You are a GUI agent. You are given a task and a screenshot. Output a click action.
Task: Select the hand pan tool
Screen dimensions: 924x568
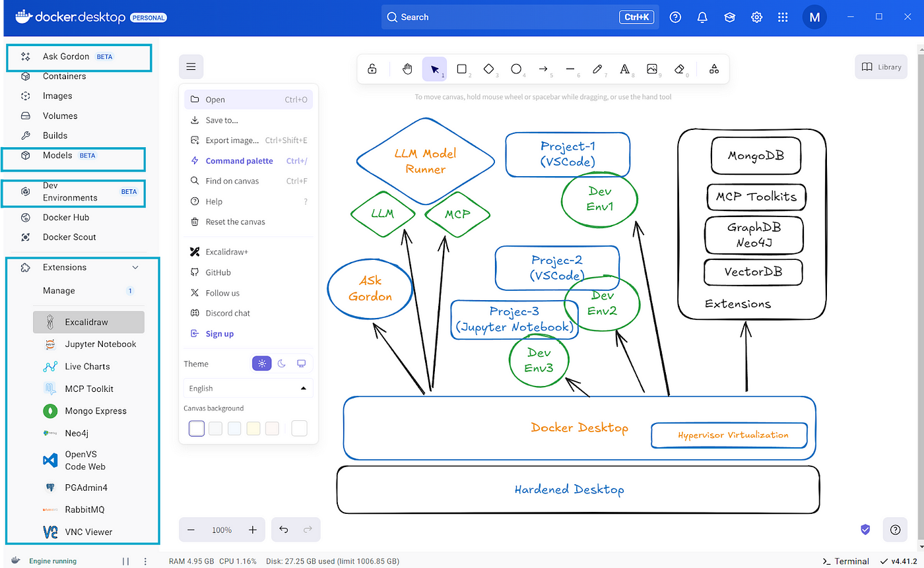click(407, 69)
